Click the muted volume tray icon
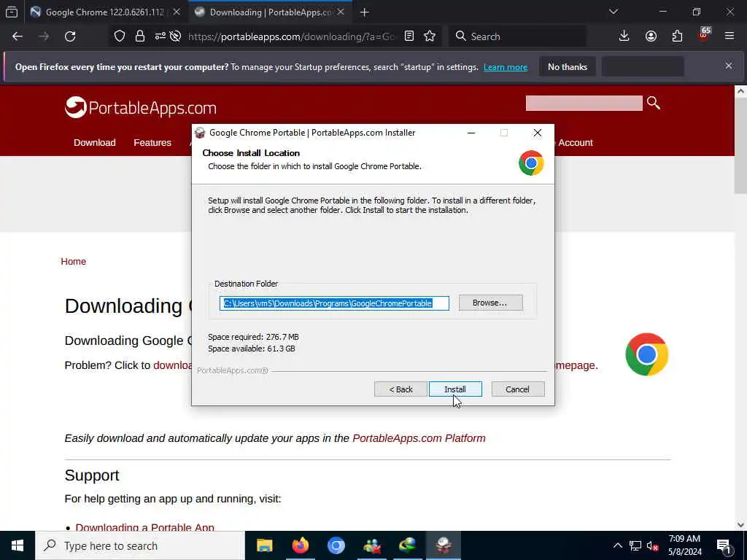Screen dimensions: 747x560 652,545
